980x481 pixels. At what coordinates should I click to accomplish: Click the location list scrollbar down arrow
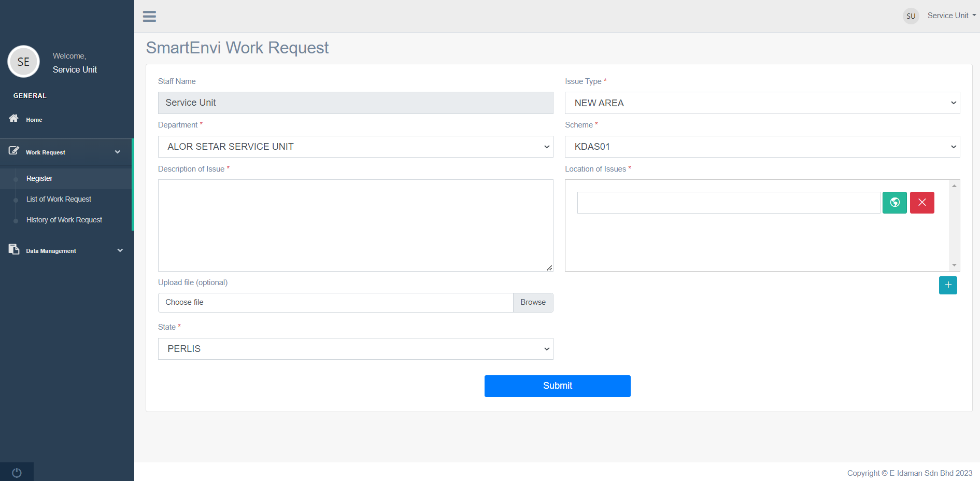[954, 265]
